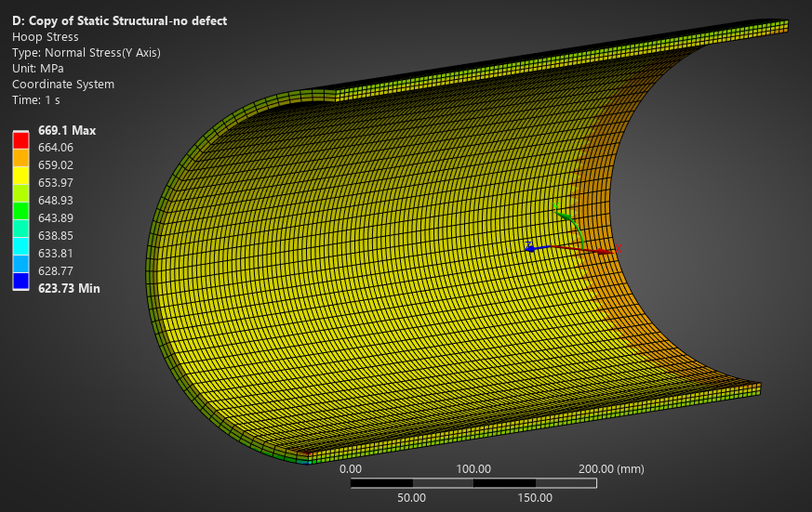Click the yellow legend color band
The image size is (812, 512).
coord(20,176)
